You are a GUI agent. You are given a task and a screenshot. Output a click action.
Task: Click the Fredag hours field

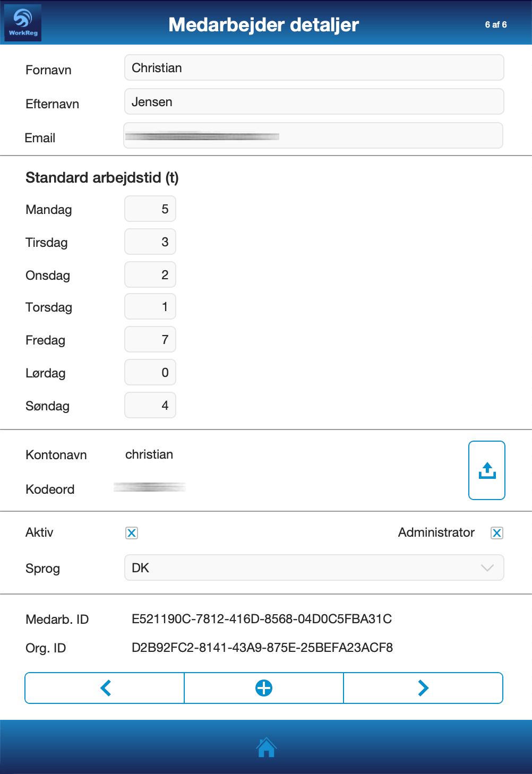point(150,340)
